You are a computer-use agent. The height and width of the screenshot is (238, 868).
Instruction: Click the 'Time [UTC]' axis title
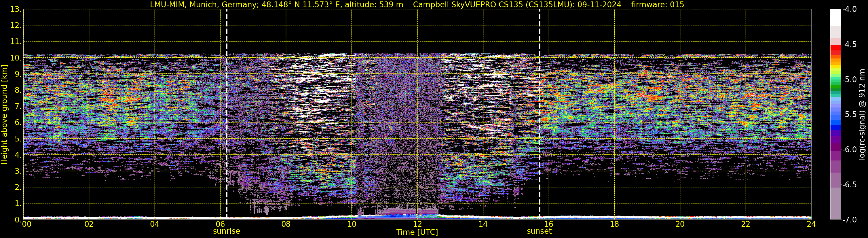(417, 232)
